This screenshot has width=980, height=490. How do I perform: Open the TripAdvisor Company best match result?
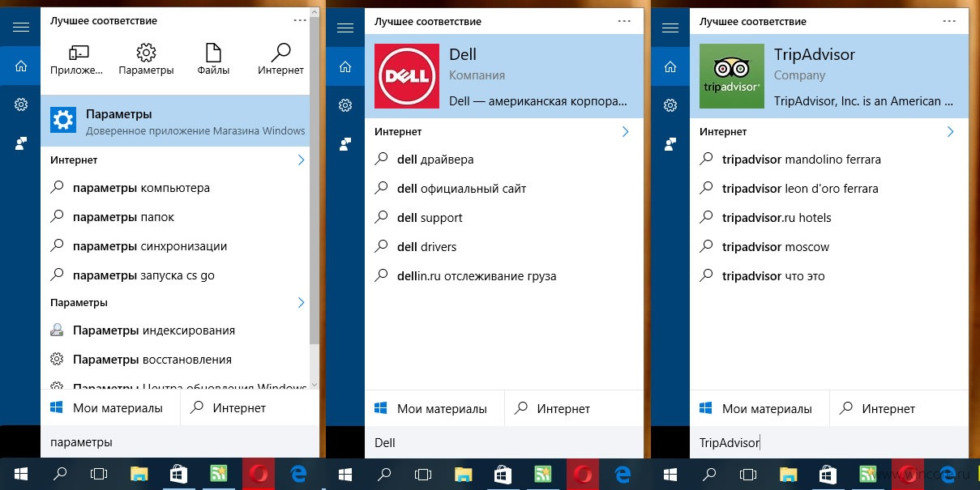click(829, 76)
